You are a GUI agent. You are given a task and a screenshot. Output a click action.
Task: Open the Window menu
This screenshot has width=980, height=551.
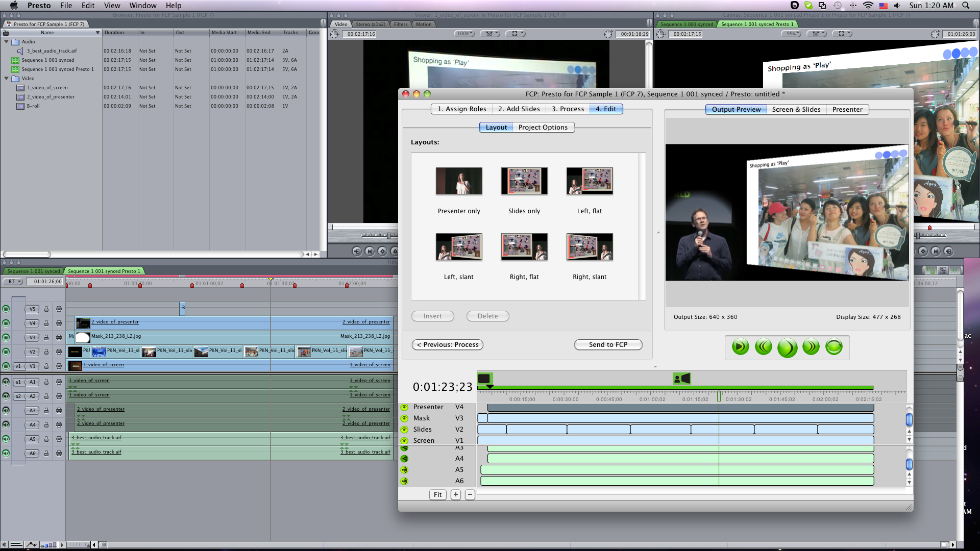point(142,6)
